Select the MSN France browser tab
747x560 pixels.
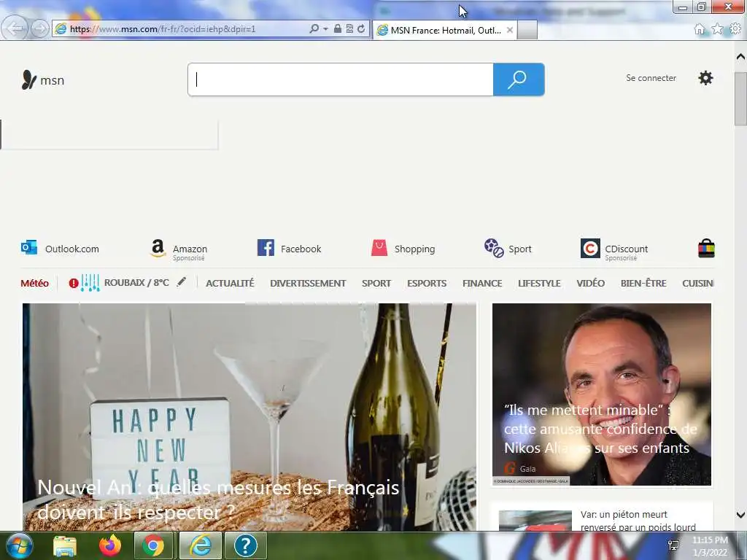(x=446, y=30)
